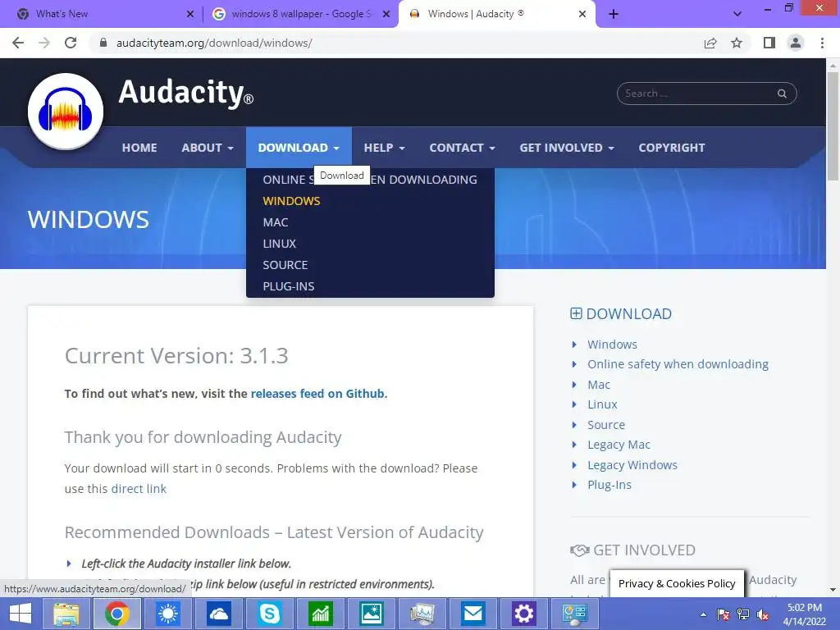Select WINDOWS in download dropdown
The height and width of the screenshot is (630, 840).
point(291,201)
